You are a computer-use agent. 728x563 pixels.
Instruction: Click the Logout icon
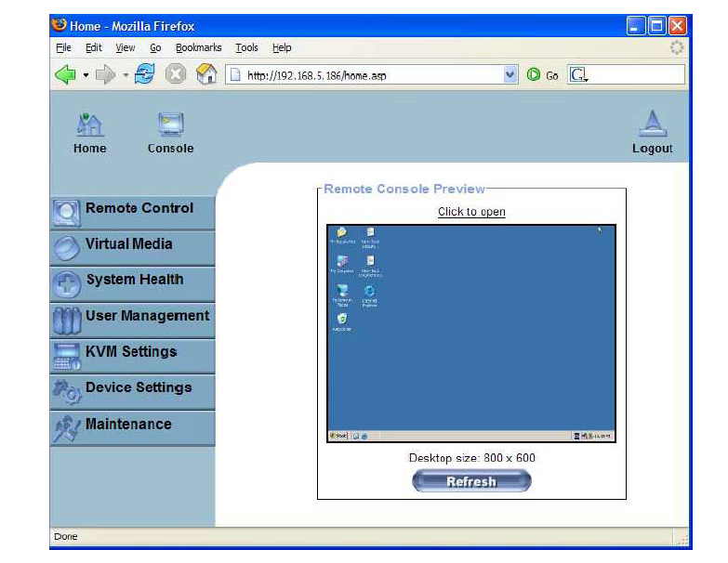point(652,125)
